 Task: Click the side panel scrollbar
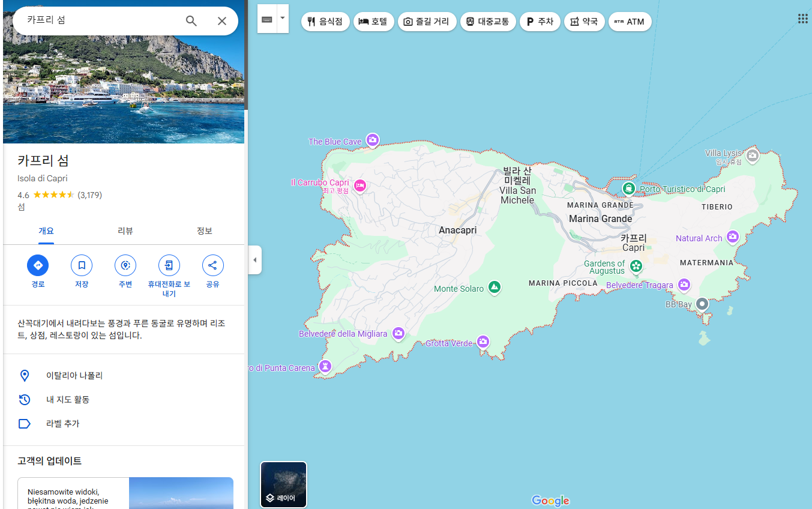click(x=246, y=55)
